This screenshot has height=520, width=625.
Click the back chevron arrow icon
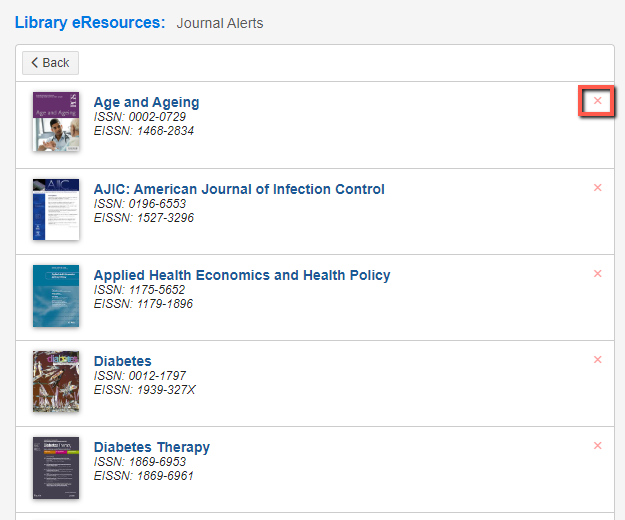coord(35,63)
